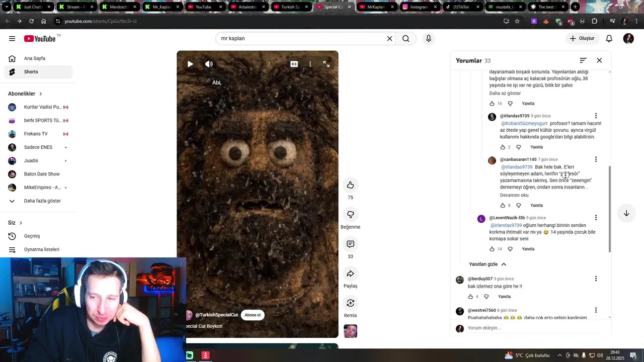The image size is (644, 362).
Task: Play the Shorts video
Action: (x=190, y=64)
